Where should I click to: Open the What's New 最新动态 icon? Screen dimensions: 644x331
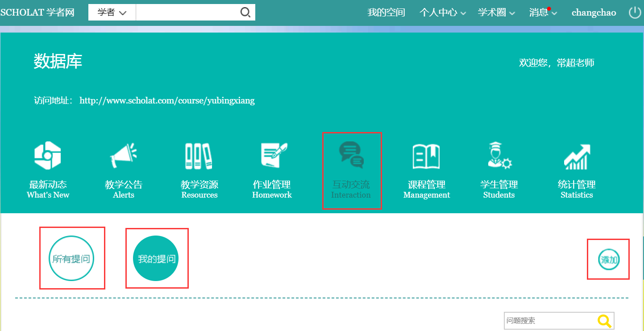pyautogui.click(x=48, y=156)
